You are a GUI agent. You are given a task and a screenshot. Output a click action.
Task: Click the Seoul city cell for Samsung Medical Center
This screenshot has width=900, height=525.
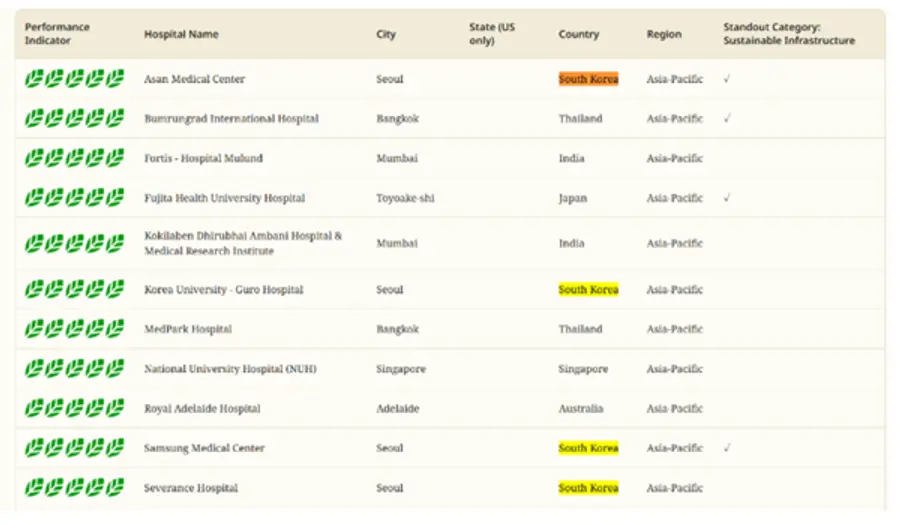[x=390, y=448]
